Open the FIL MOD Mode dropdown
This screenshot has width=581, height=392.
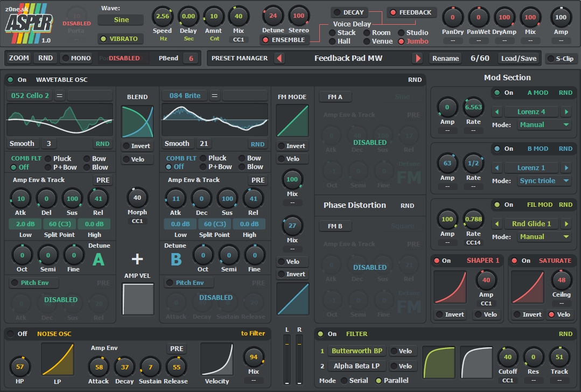tap(544, 237)
